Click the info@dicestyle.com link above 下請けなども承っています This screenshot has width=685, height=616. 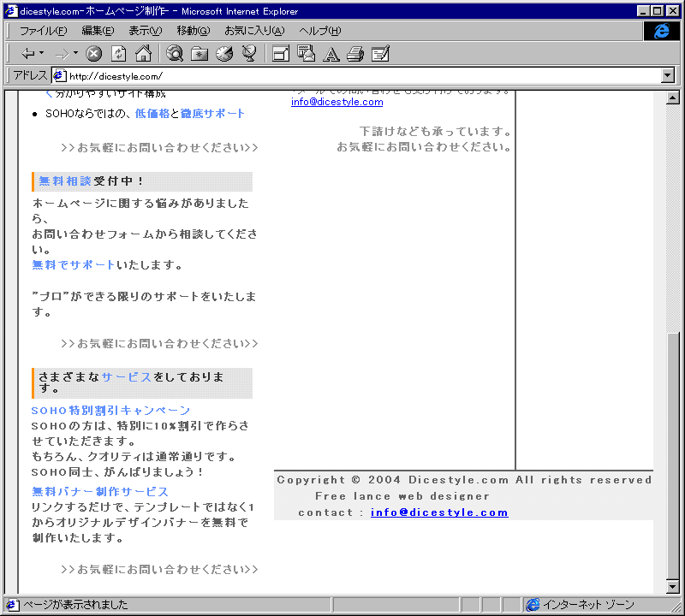pyautogui.click(x=337, y=102)
